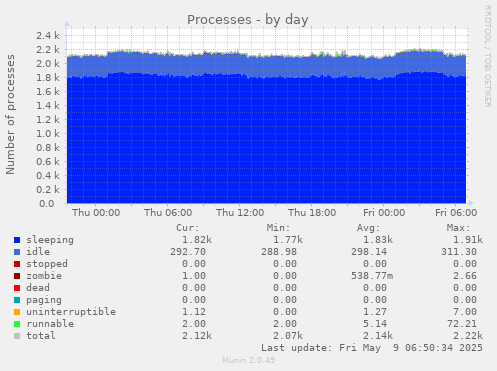Click the 'Thu 06:00' time label
Viewport: 497px width, 371px height.
click(168, 213)
